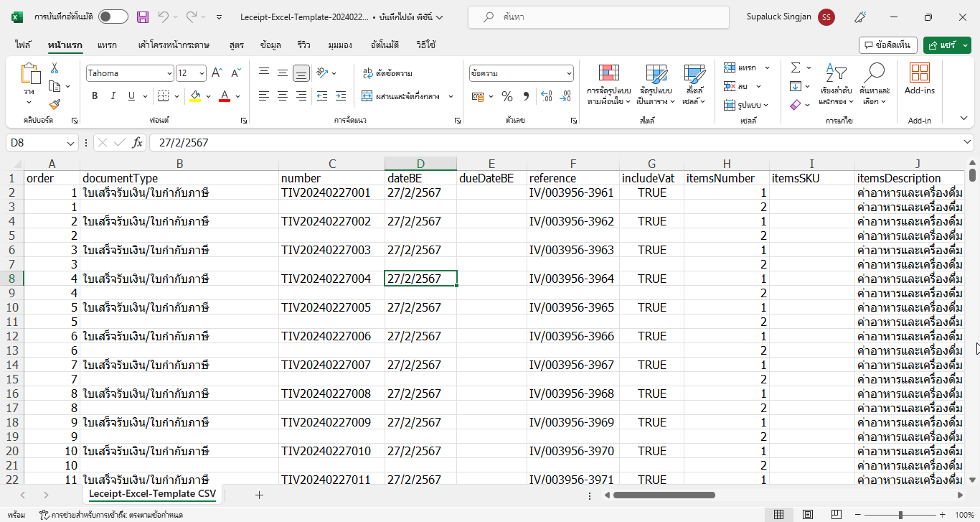Screen dimensions: 980x522
Task: Open the สูตร (Formulas) ribbon tab
Action: pos(236,45)
